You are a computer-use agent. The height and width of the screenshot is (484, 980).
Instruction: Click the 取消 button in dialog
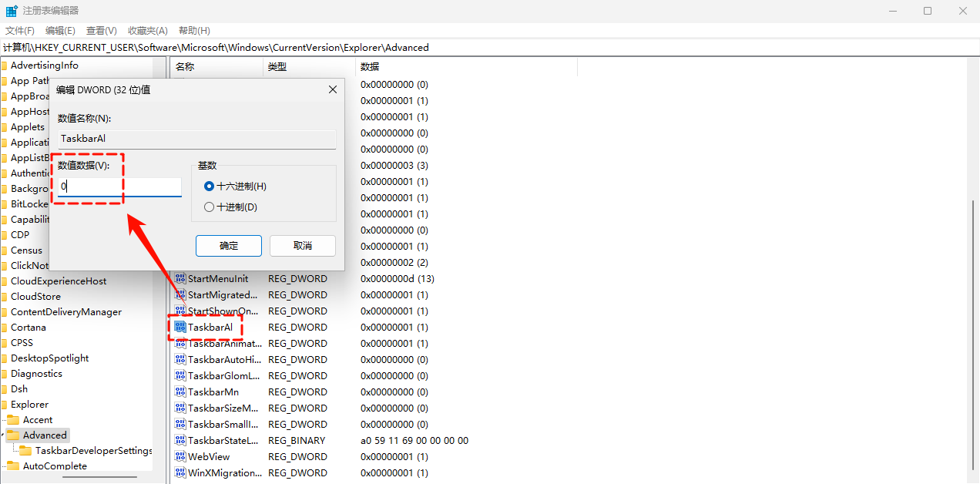click(x=303, y=246)
